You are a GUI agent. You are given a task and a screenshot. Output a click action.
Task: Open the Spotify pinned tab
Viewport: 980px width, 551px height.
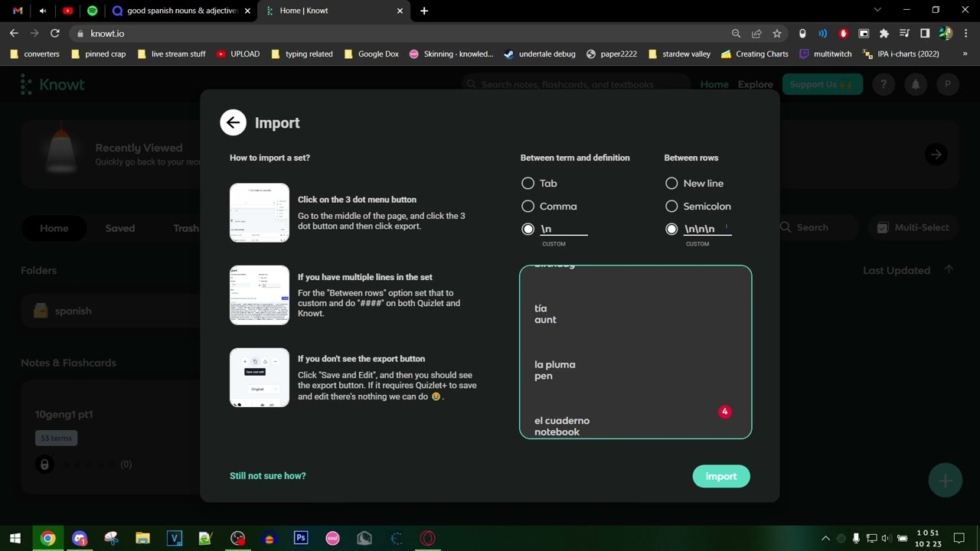93,11
